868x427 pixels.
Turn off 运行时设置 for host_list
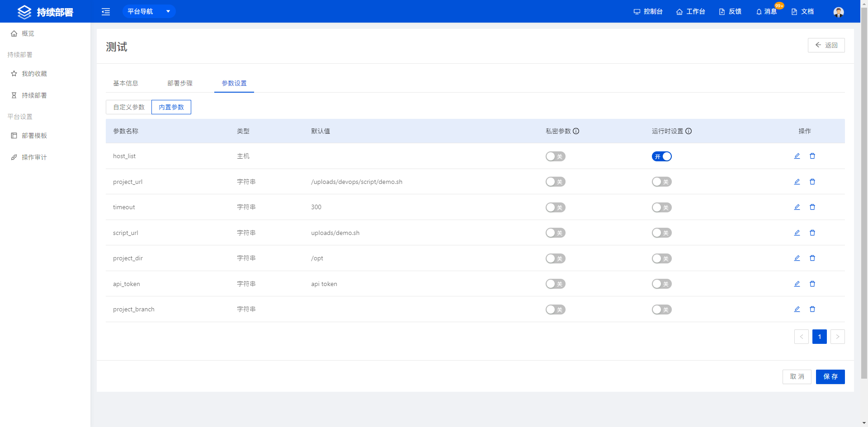point(662,156)
